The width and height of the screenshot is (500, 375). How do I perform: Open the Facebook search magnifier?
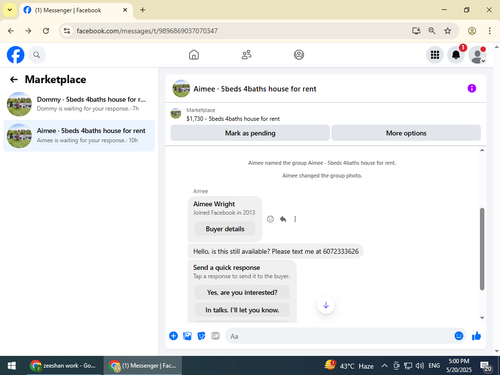click(37, 55)
